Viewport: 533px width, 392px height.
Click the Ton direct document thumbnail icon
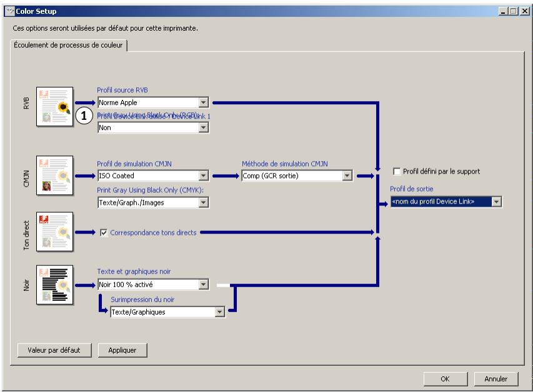pos(55,232)
